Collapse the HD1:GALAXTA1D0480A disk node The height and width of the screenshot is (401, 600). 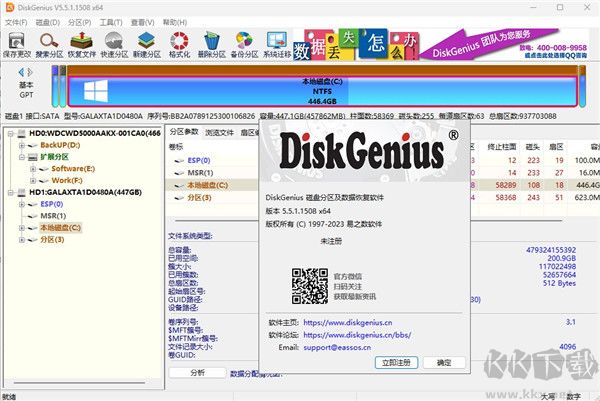point(11,192)
